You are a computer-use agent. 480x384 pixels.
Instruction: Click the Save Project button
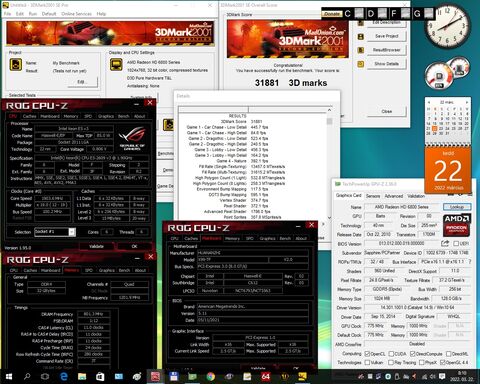pyautogui.click(x=387, y=36)
